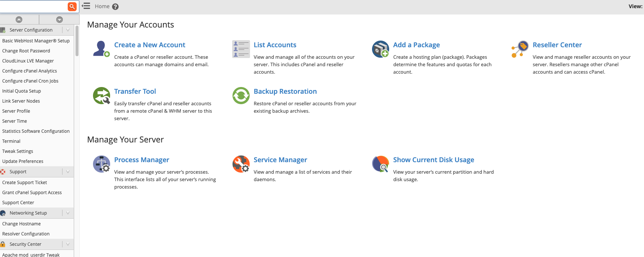Viewport: 644px width, 257px height.
Task: Select Initial Quota Setup
Action: 22,91
